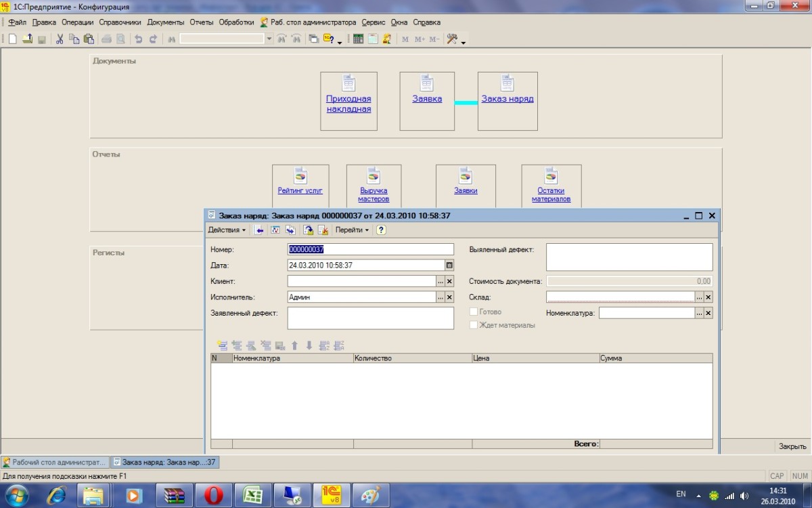Expand the Действия dropdown menu
The image size is (812, 508).
(227, 230)
